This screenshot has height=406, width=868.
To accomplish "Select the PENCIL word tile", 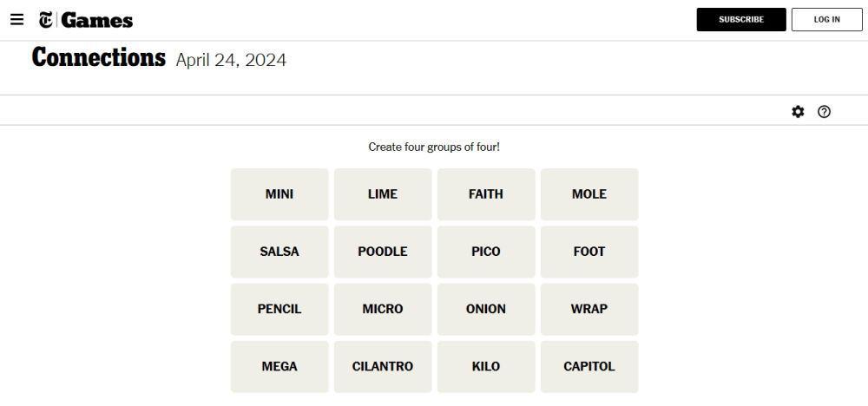I will coord(279,309).
